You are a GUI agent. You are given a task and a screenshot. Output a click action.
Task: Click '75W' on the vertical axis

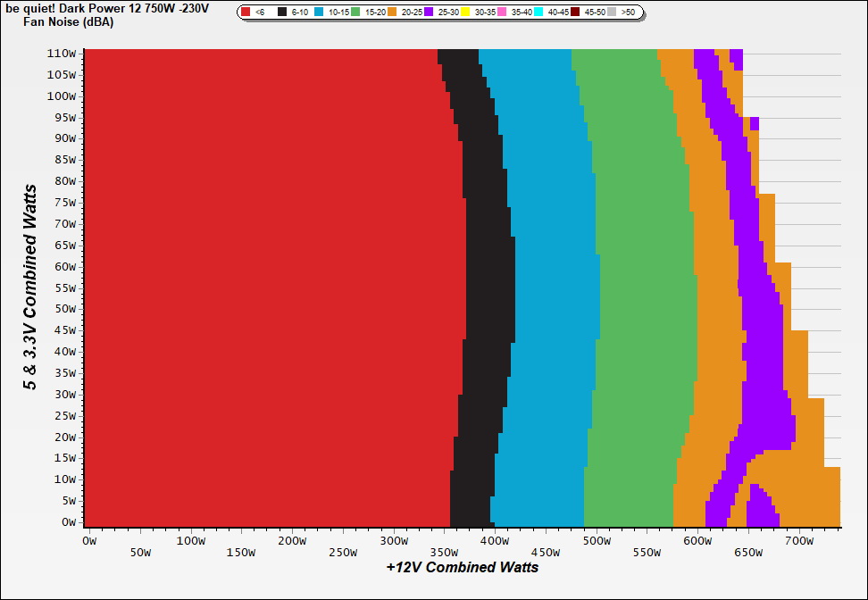coord(65,203)
